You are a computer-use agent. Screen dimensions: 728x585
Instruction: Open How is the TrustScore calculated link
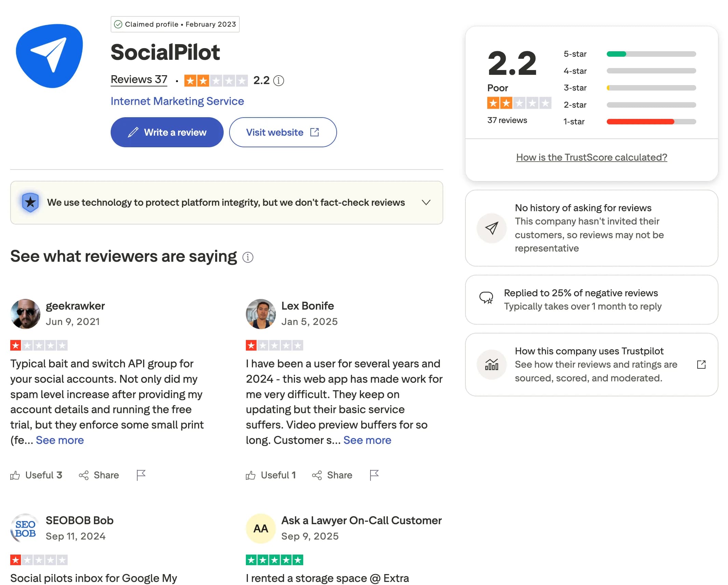[x=591, y=157]
